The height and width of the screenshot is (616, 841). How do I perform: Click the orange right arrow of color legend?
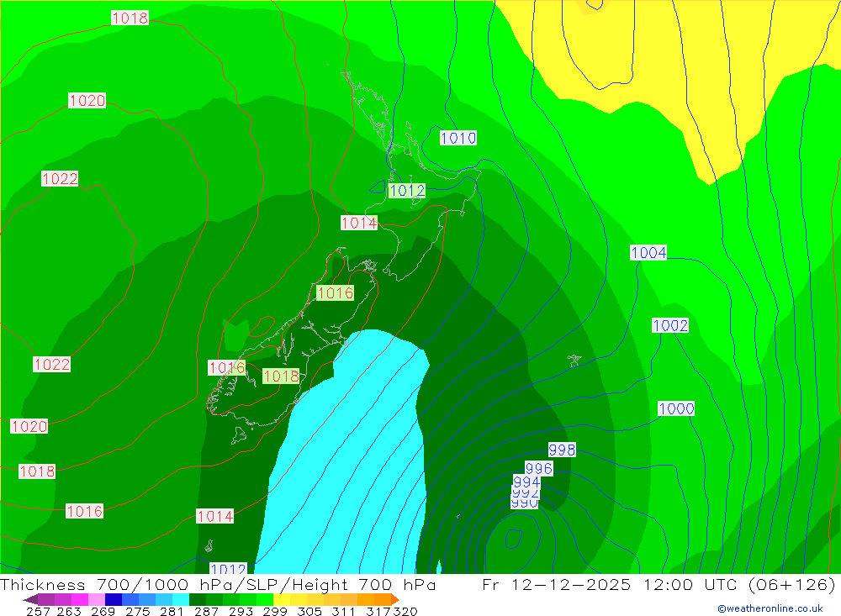coord(395,599)
